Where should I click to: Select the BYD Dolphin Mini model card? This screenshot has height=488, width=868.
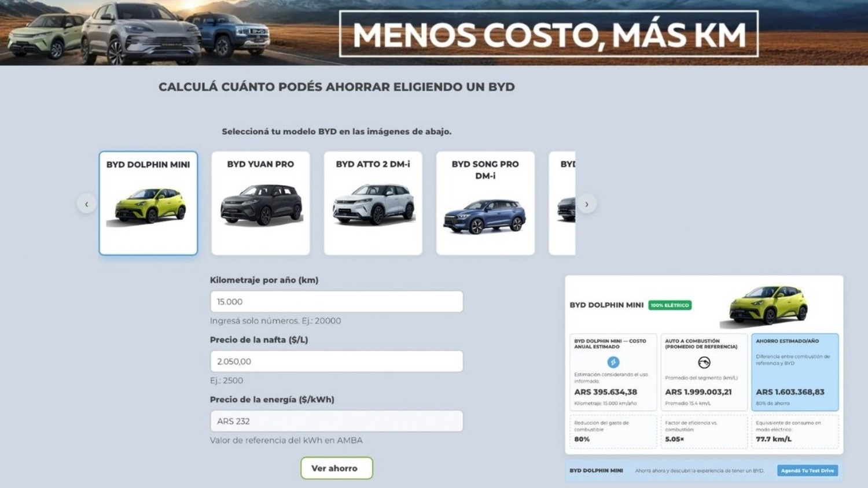[148, 203]
